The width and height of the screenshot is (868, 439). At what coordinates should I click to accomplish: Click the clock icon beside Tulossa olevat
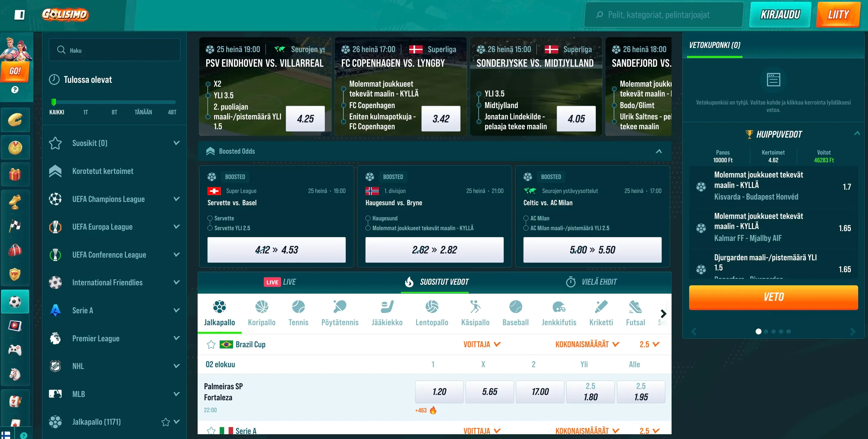(54, 80)
